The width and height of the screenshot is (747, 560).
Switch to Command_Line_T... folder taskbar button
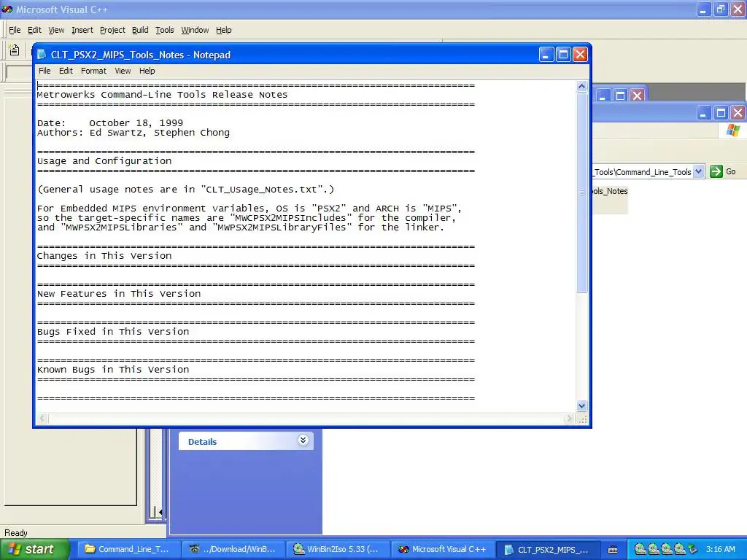128,550
